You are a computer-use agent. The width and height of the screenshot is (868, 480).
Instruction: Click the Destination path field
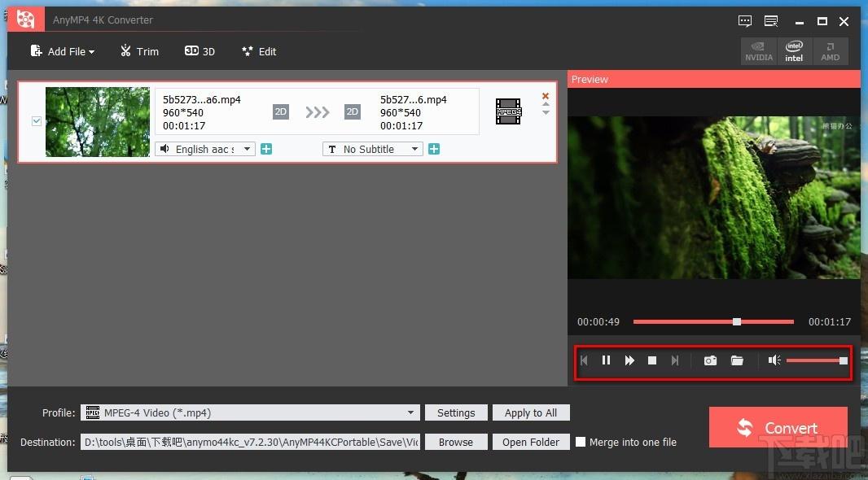click(x=250, y=442)
